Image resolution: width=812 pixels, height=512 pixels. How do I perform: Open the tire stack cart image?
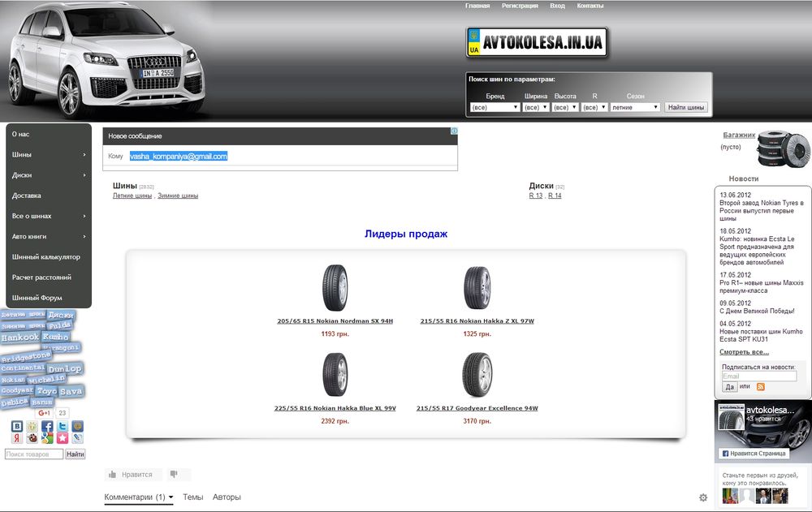click(784, 149)
